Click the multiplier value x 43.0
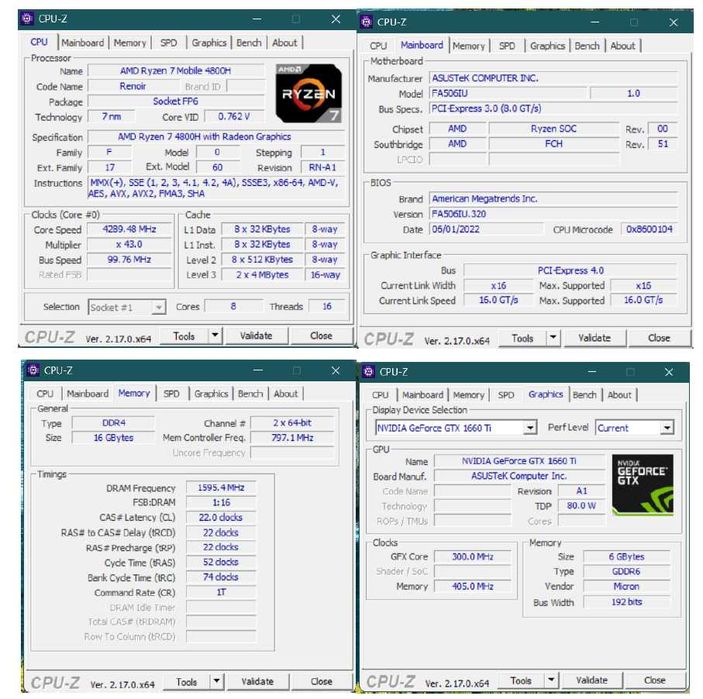The image size is (703, 699). pyautogui.click(x=129, y=244)
